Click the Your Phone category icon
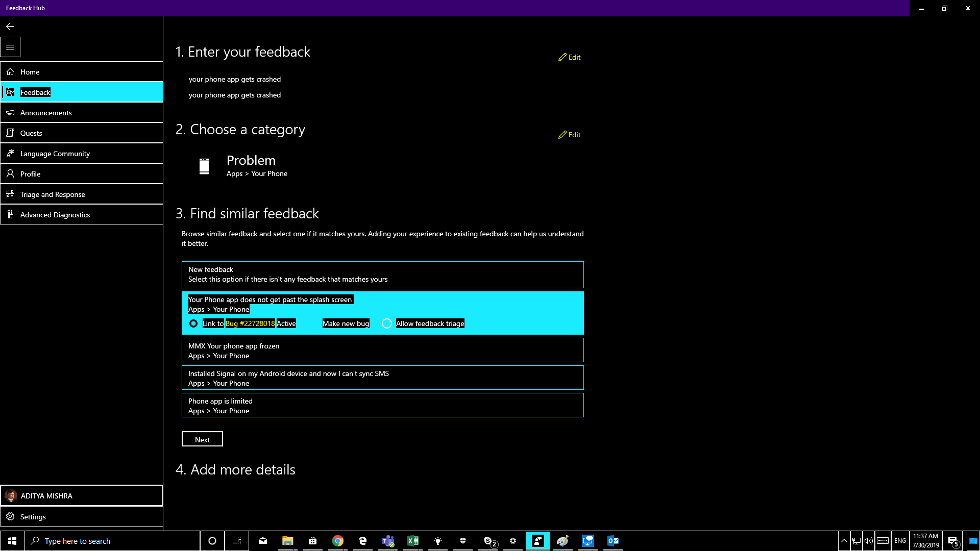The image size is (980, 551). click(204, 166)
